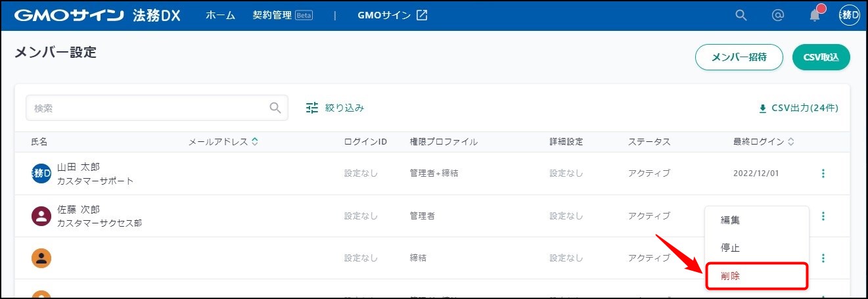The image size is (868, 299).
Task: Sort by the メールアドレス column arrows
Action: [254, 142]
